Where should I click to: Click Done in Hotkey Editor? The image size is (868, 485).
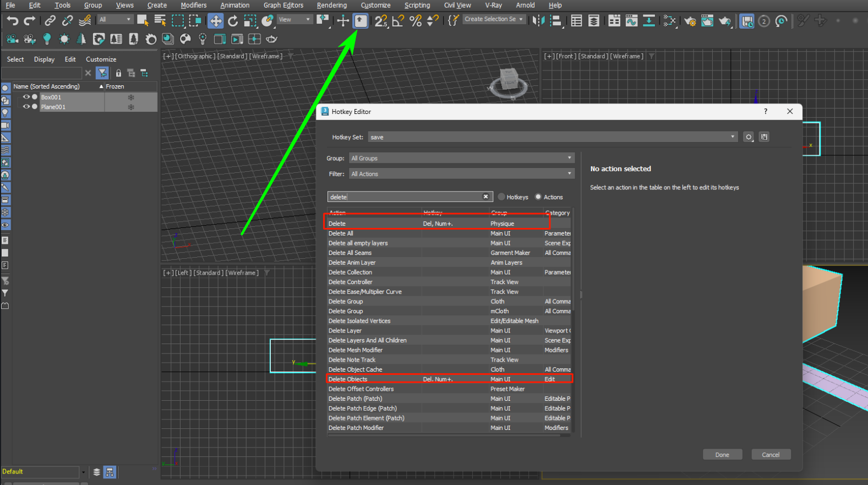722,455
